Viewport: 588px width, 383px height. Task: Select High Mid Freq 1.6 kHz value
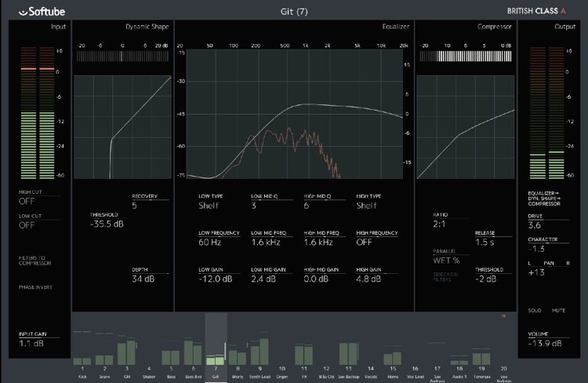[x=318, y=243]
